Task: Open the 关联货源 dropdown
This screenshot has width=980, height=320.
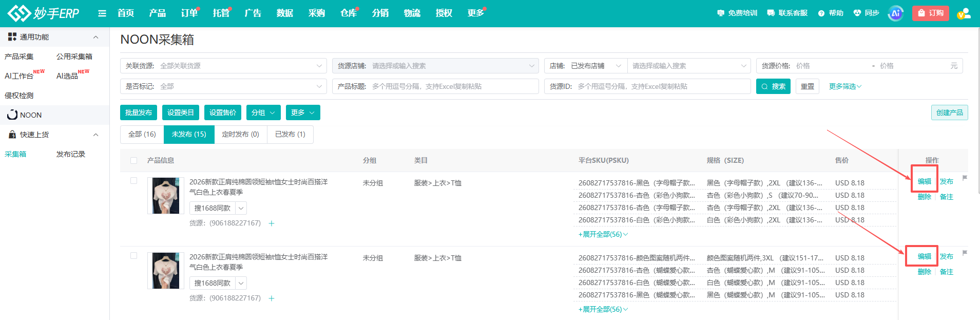Action: [223, 66]
